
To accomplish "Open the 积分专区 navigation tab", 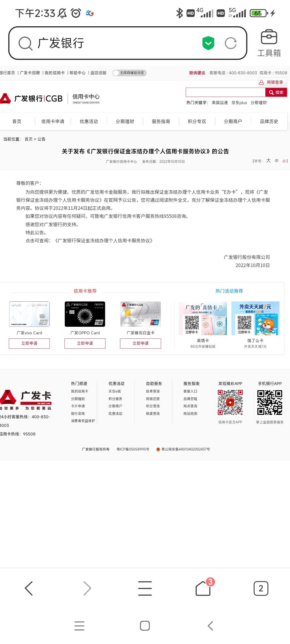I will coord(197,122).
